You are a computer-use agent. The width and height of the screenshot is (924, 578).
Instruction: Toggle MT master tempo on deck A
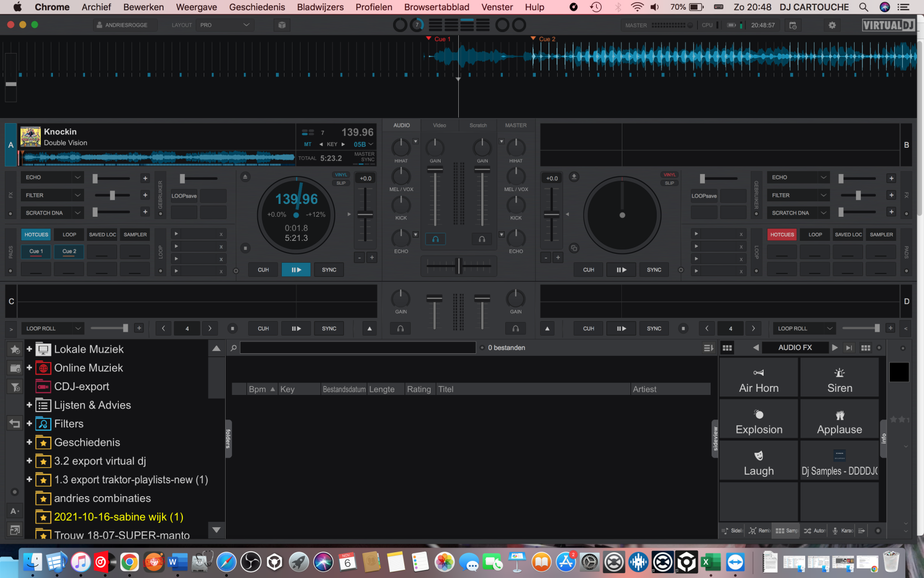tap(308, 144)
